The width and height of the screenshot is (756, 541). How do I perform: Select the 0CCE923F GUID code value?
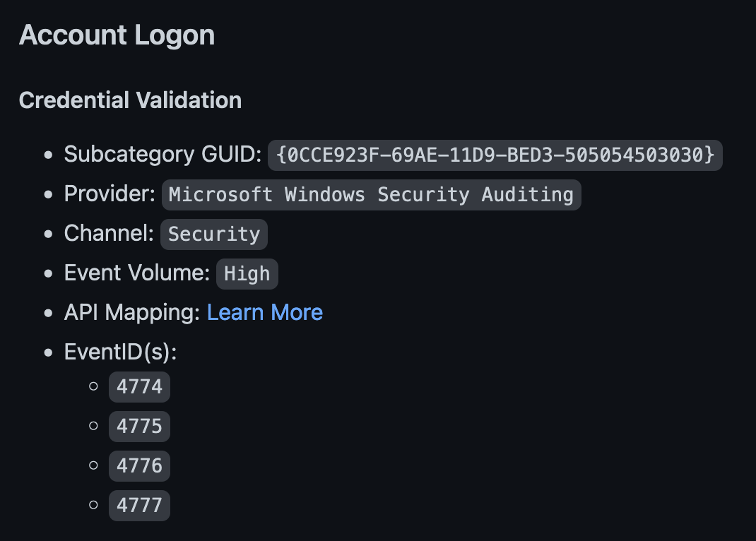click(495, 155)
